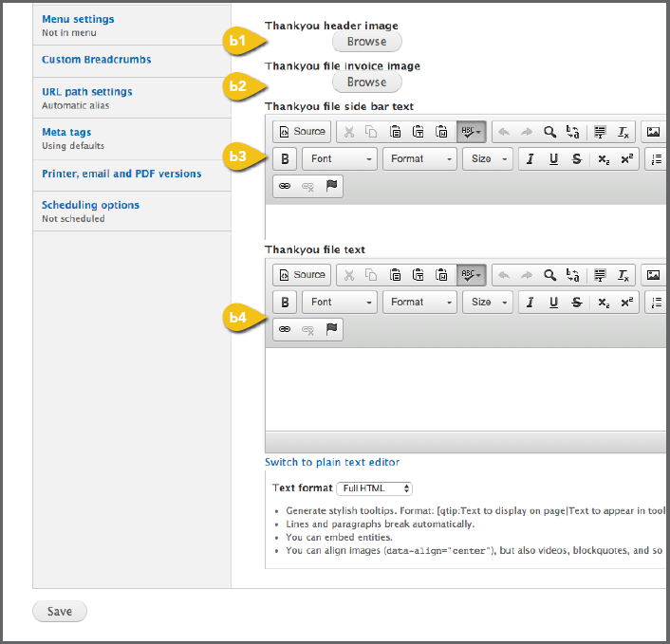Toggle Bold in Thankyou file text editor

[285, 303]
